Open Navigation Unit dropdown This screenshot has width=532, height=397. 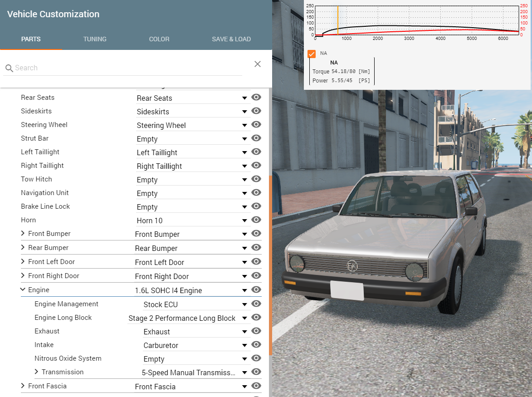[x=192, y=193]
